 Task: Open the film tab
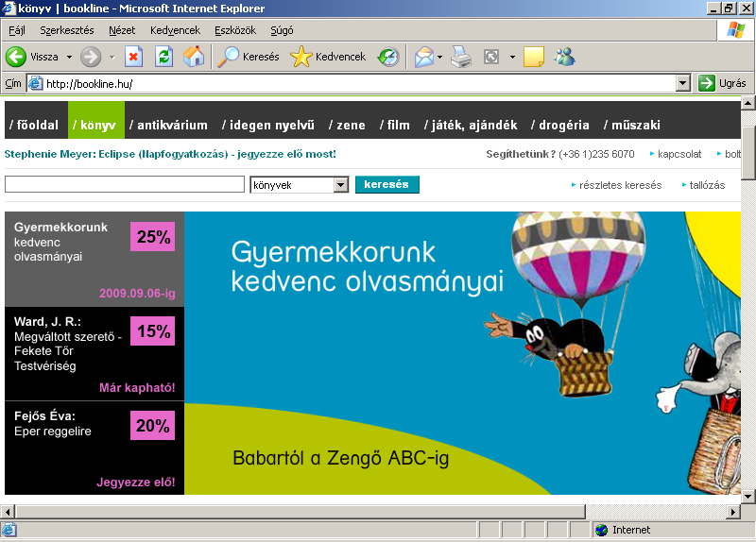tap(395, 126)
